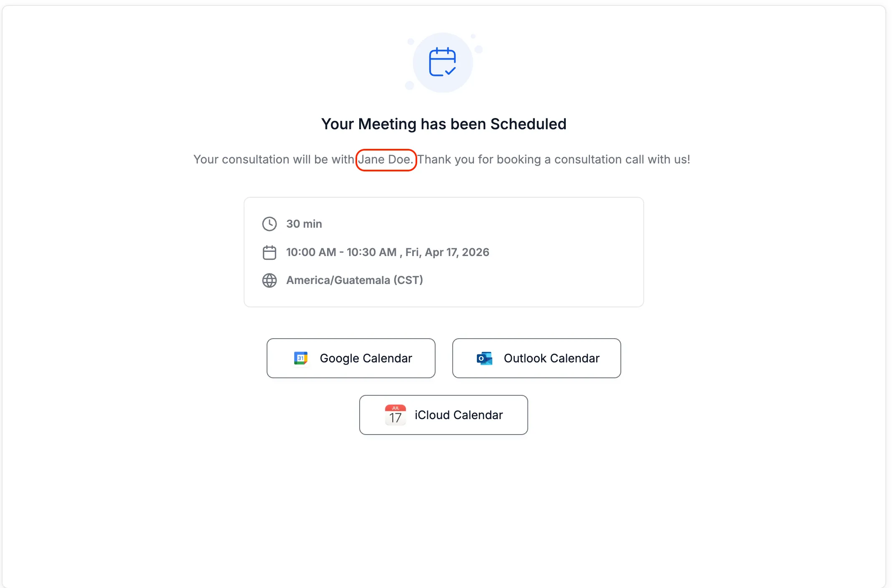Click the America/Guatemala timezone label
892x588 pixels.
tap(354, 280)
